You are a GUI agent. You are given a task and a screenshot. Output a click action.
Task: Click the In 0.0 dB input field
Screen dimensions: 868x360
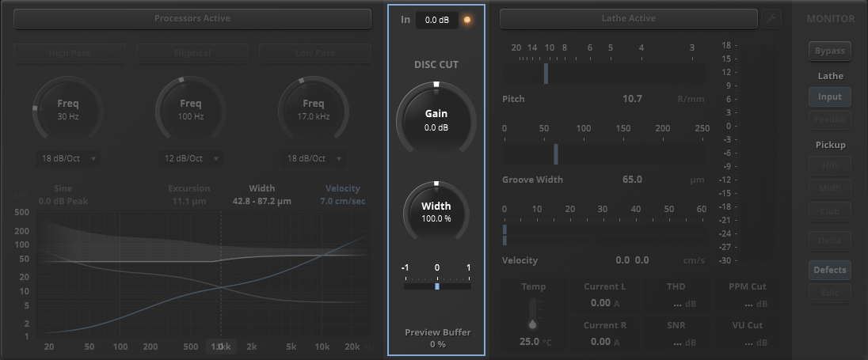tap(437, 20)
